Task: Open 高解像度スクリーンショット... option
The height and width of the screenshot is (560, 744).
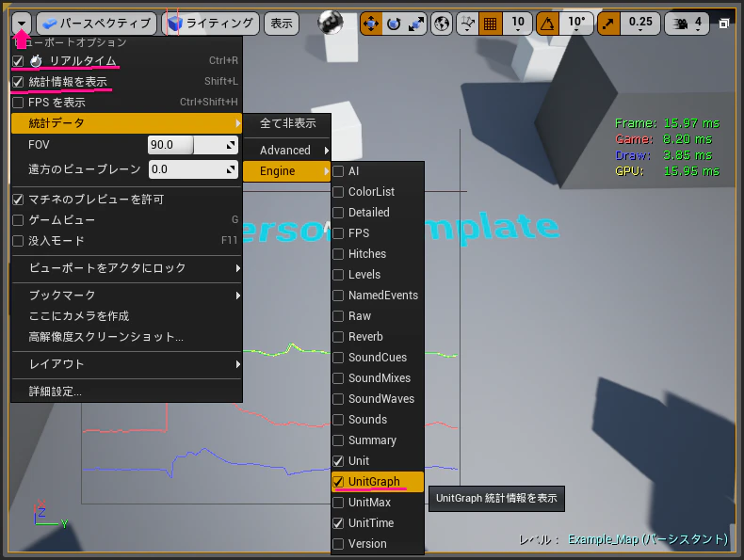Action: coord(127,337)
